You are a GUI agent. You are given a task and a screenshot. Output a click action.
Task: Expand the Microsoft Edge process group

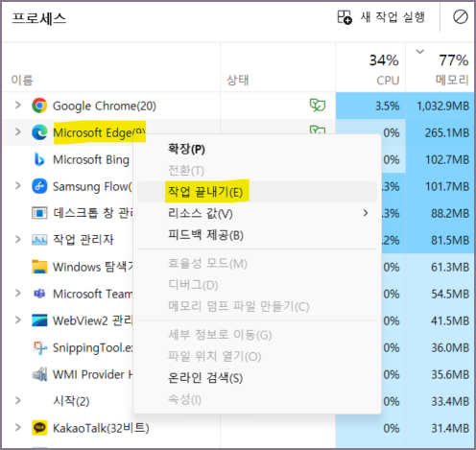tap(18, 131)
